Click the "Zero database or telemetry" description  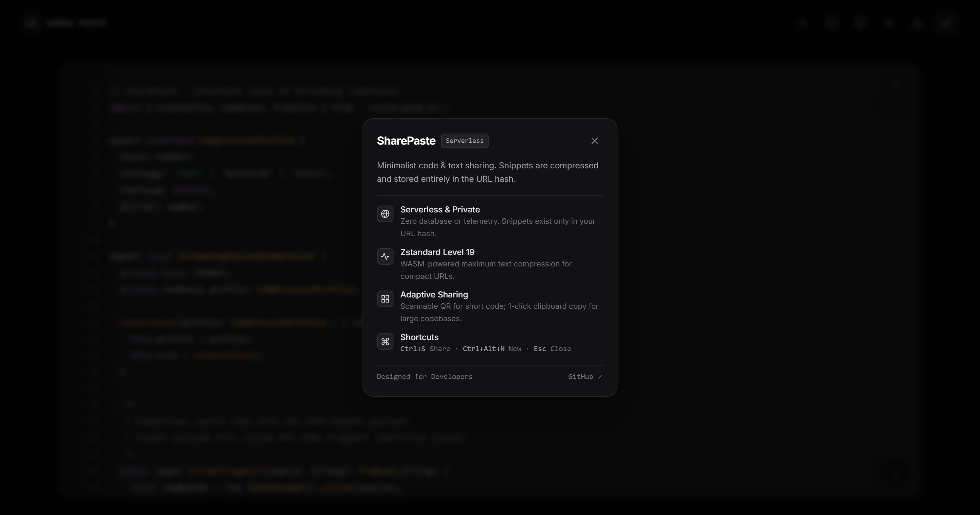[498, 227]
